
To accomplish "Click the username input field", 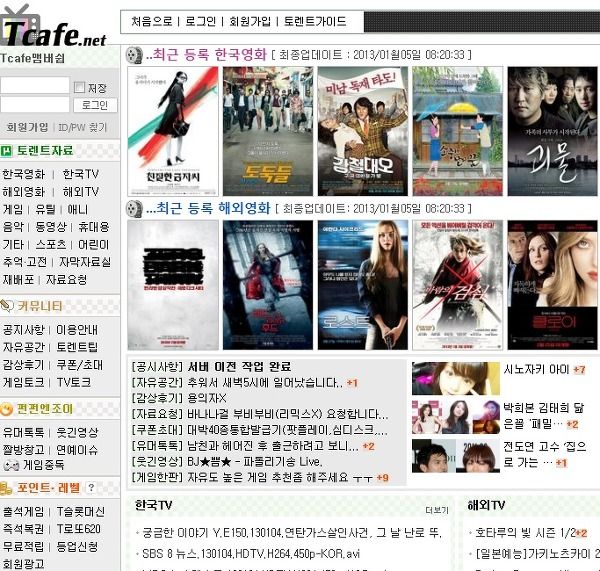I will tap(35, 85).
